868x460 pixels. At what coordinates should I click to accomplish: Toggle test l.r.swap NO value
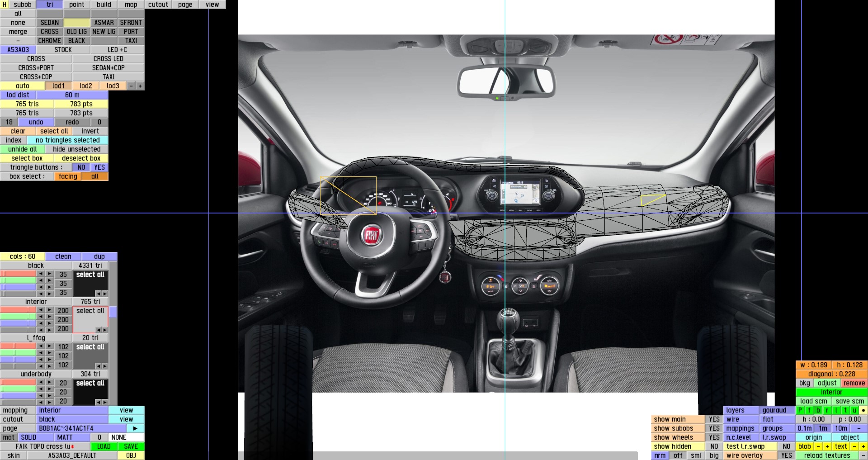(787, 446)
